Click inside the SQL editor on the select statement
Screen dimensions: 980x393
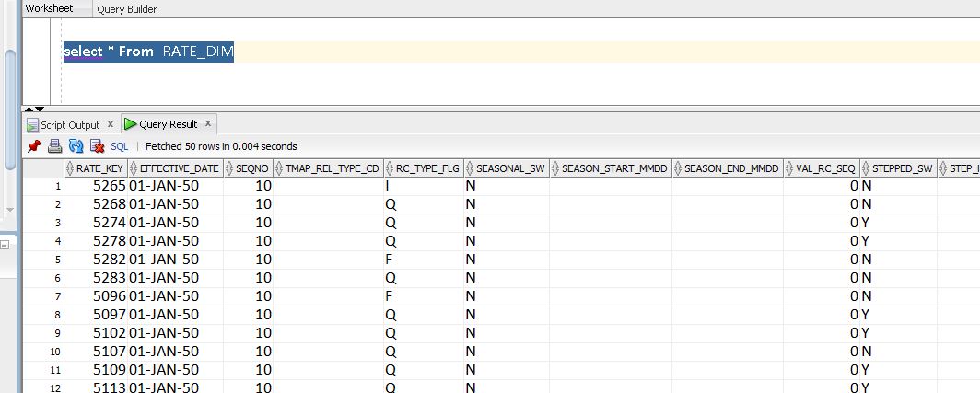pos(148,52)
